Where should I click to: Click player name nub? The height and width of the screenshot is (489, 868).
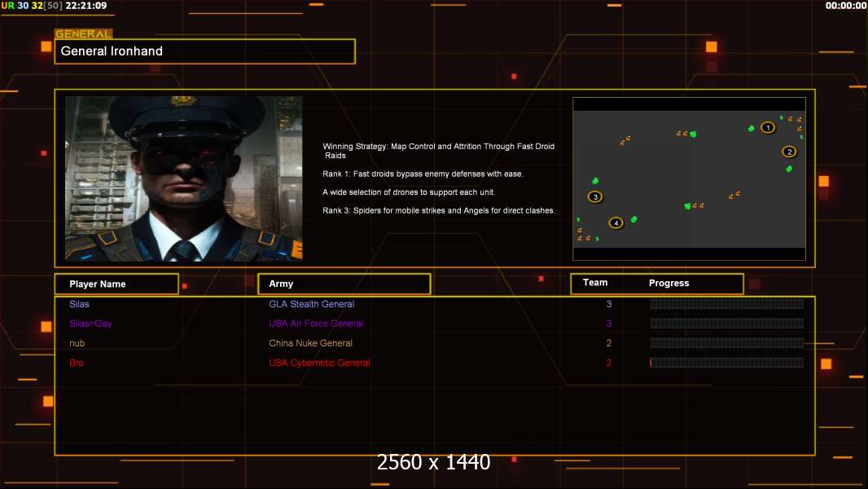(x=77, y=343)
